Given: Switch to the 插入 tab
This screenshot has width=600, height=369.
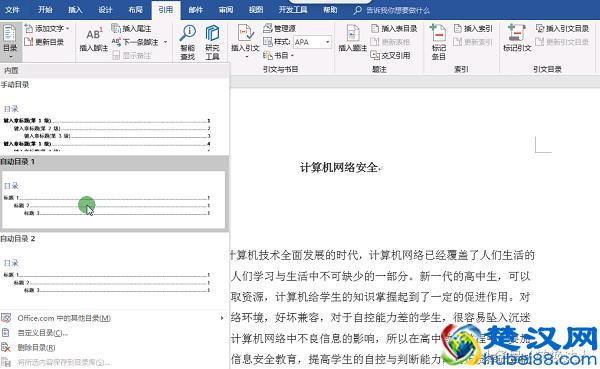Looking at the screenshot, I should (x=75, y=10).
